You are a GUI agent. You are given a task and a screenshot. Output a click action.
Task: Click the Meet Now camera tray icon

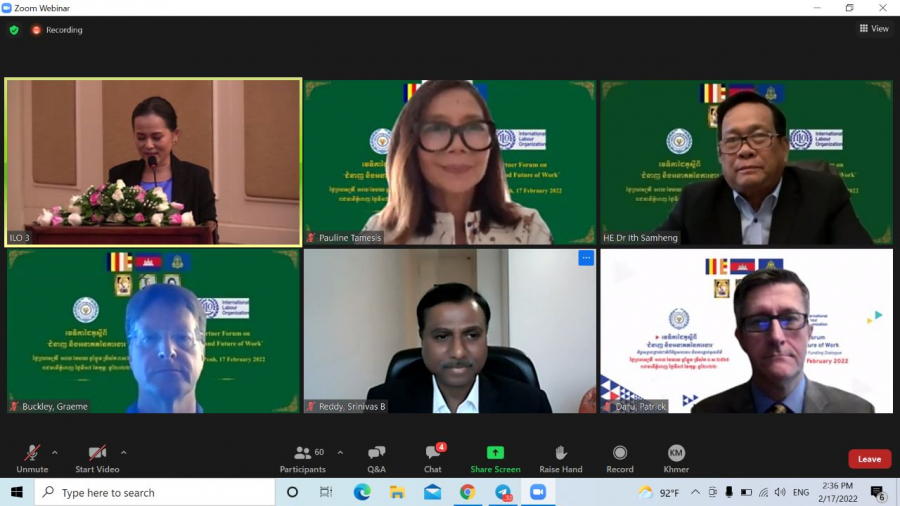(712, 492)
